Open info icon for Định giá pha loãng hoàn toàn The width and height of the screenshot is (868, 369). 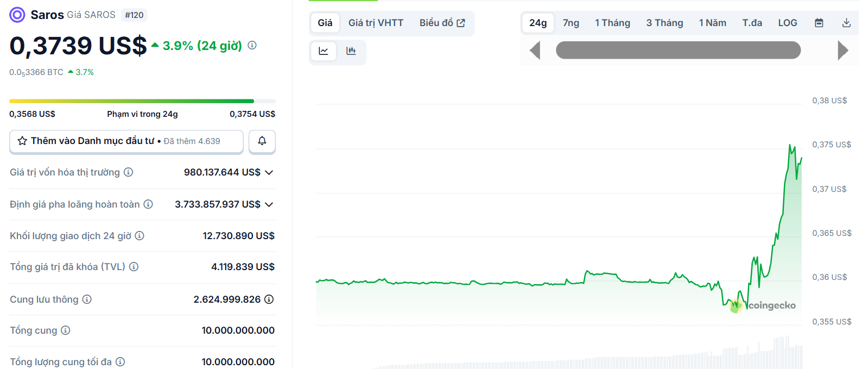148,204
